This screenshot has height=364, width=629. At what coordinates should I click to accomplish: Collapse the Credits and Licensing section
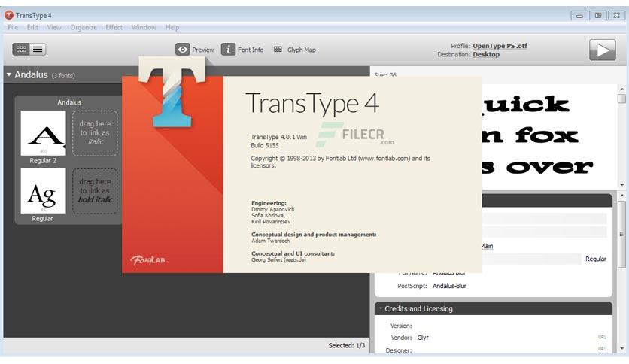381,308
